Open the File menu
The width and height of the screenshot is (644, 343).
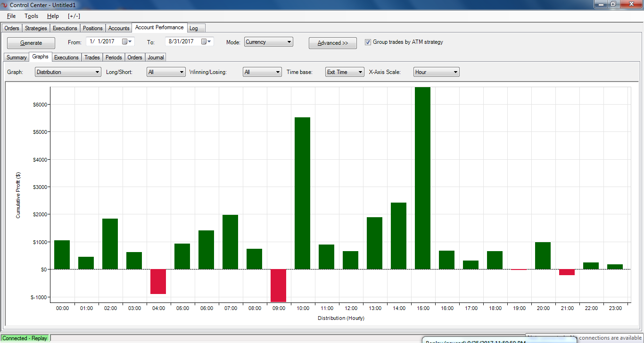11,16
